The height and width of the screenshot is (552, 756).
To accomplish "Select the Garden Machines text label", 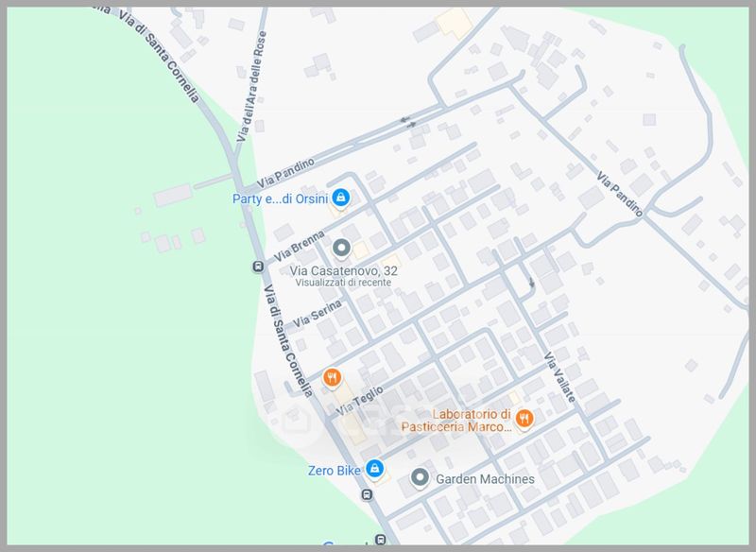I will tap(484, 479).
